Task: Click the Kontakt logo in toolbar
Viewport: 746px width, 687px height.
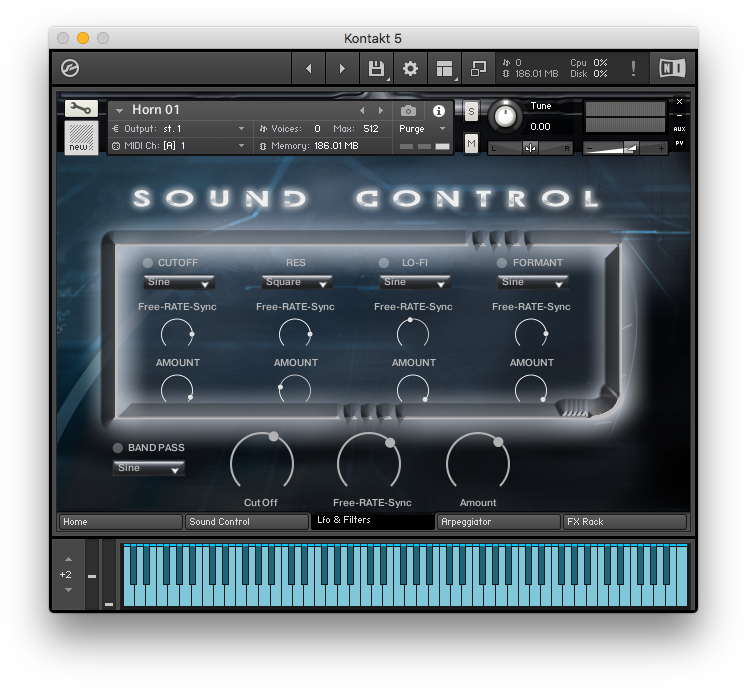Action: click(70, 68)
